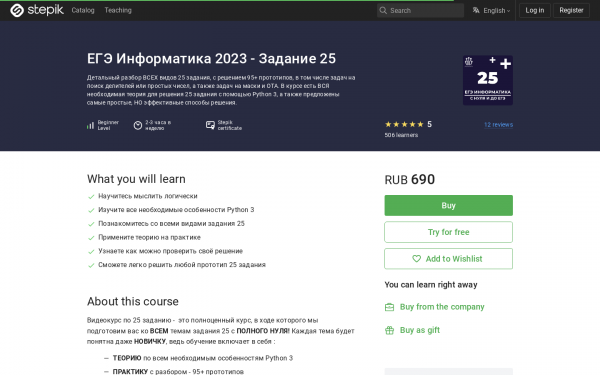Click item Познакомитесь со всеми видами задания 25
Viewport: 600px width, 375px height.
tap(171, 223)
